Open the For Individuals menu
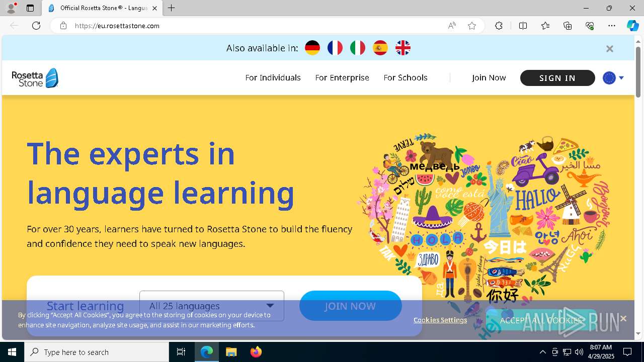The height and width of the screenshot is (362, 644). click(x=273, y=77)
